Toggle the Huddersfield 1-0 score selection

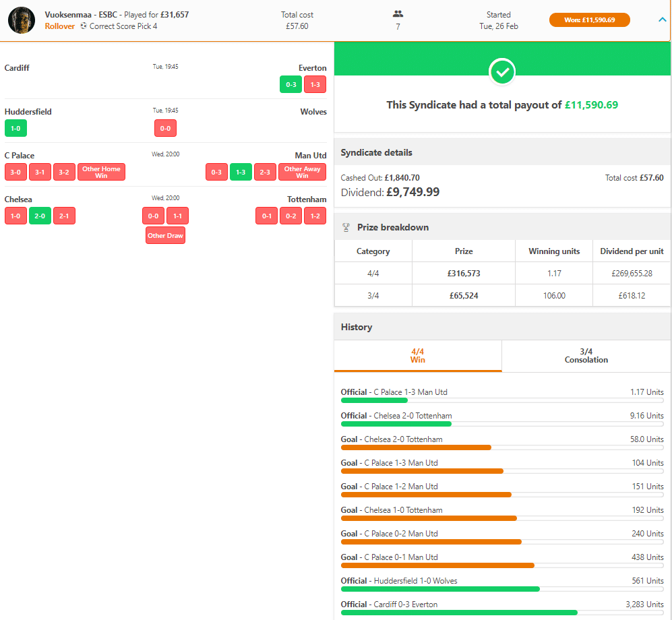pos(16,128)
